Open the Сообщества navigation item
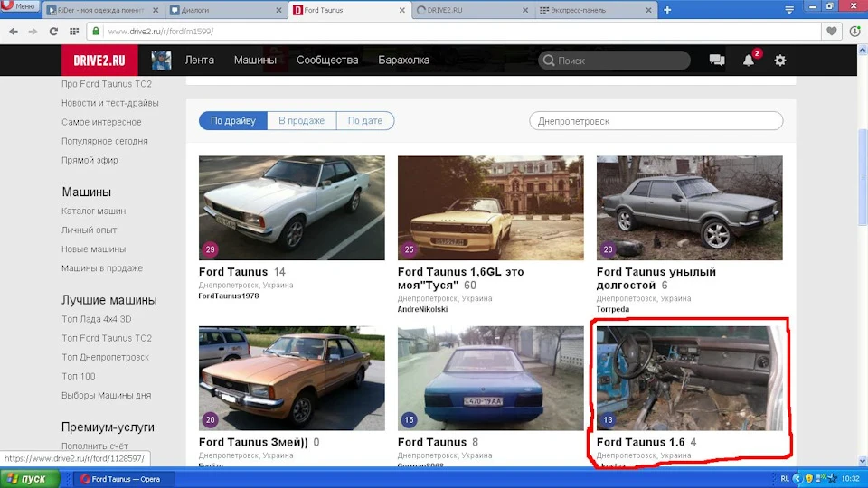 pyautogui.click(x=327, y=61)
